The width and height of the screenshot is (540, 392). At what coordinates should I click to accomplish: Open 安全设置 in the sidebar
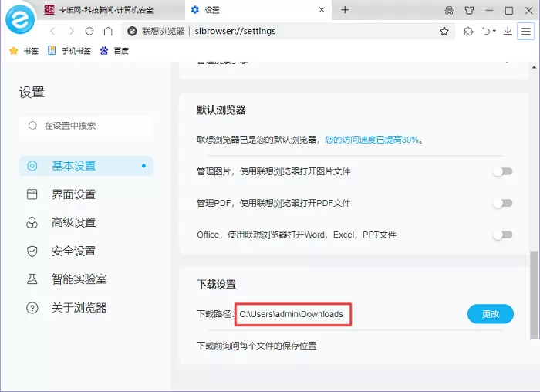[86, 251]
